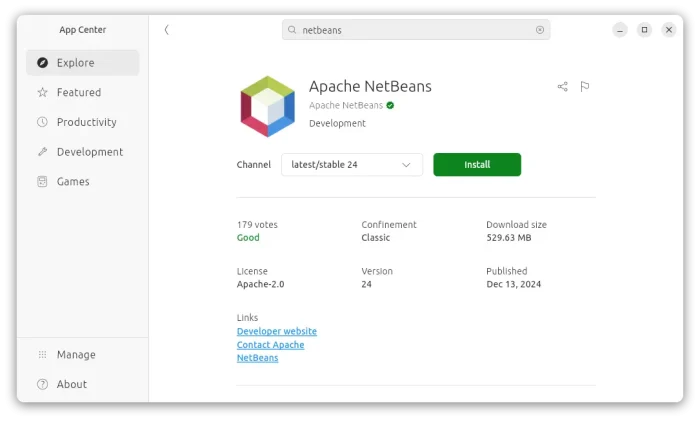
Task: Go back using the arrow icon
Action: [167, 30]
